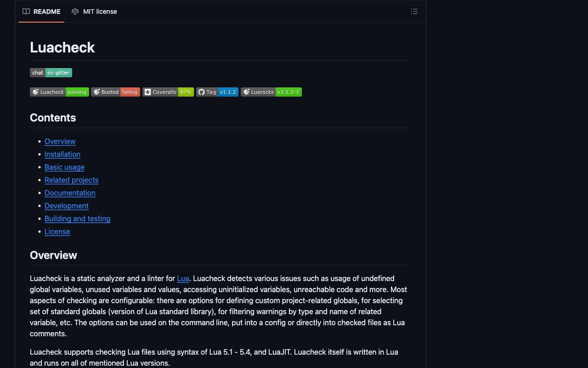Click the GitHub Tag v1.1.2 badge
The height and width of the screenshot is (368, 588).
coord(217,92)
